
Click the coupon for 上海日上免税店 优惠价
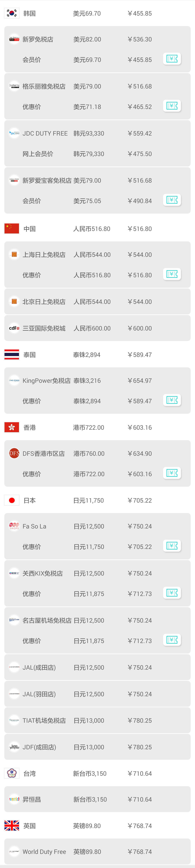pos(172,274)
